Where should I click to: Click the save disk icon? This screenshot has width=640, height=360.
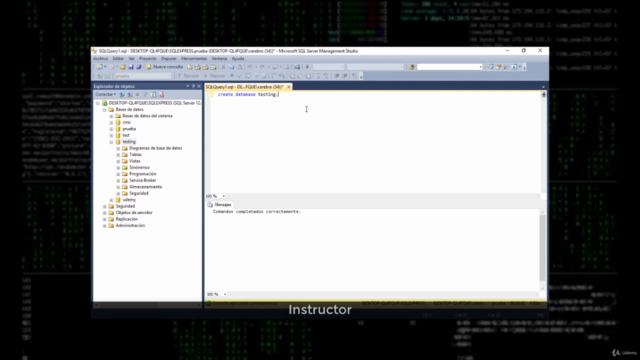tap(131, 67)
